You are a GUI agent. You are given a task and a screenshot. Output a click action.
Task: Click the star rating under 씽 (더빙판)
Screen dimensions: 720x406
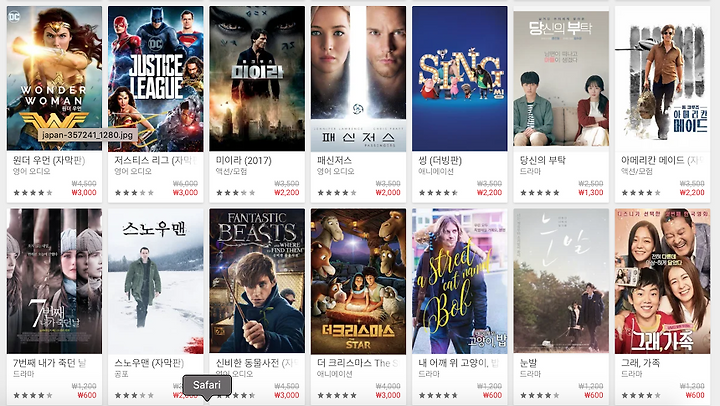439,193
